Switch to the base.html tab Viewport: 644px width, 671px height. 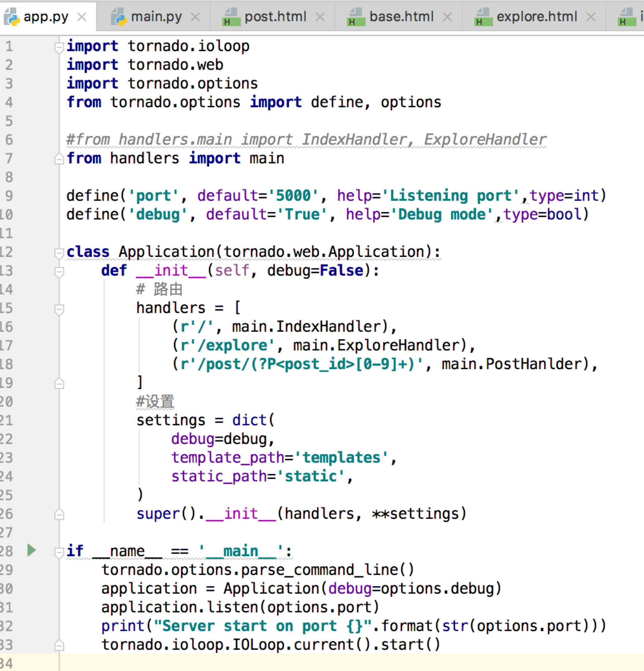402,17
